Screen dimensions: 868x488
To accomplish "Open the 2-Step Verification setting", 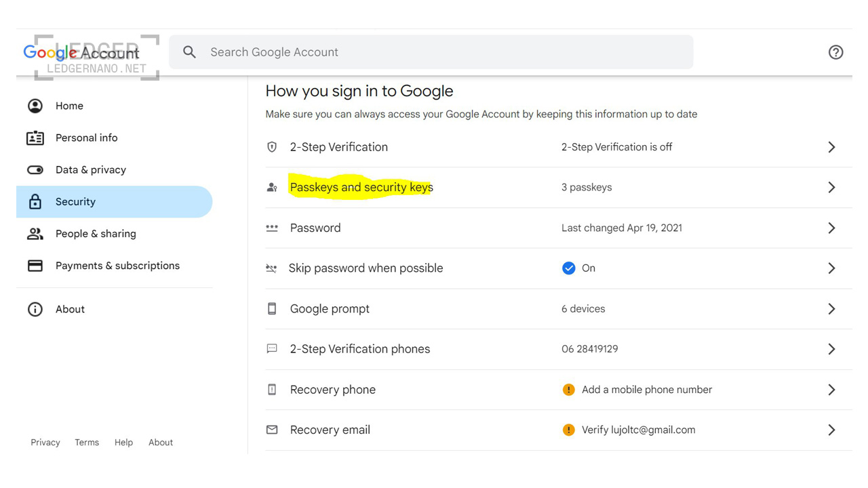I will coord(339,147).
